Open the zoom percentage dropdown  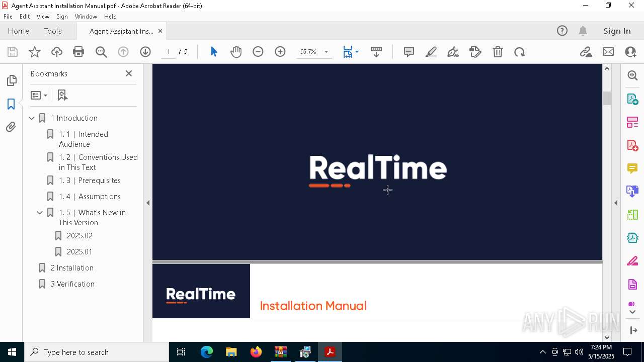(x=326, y=52)
